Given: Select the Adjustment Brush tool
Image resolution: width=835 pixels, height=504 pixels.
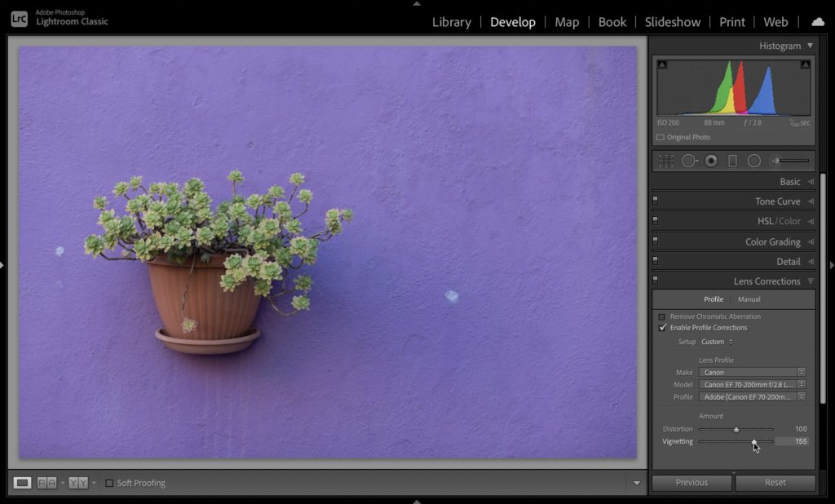Looking at the screenshot, I should (791, 161).
